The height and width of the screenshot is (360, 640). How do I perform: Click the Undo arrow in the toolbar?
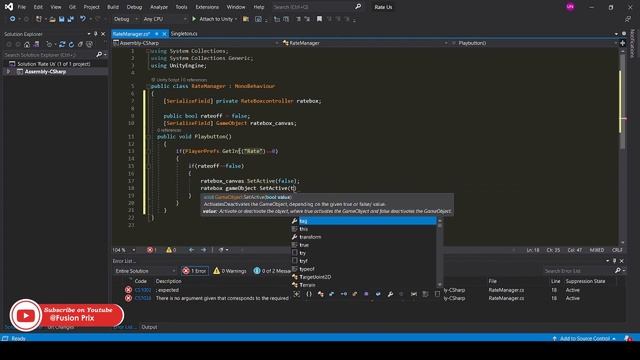tap(83, 19)
